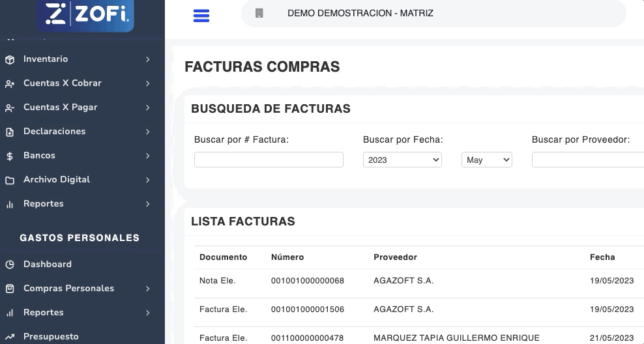Click the Bancos dollar sign icon

pyautogui.click(x=10, y=156)
